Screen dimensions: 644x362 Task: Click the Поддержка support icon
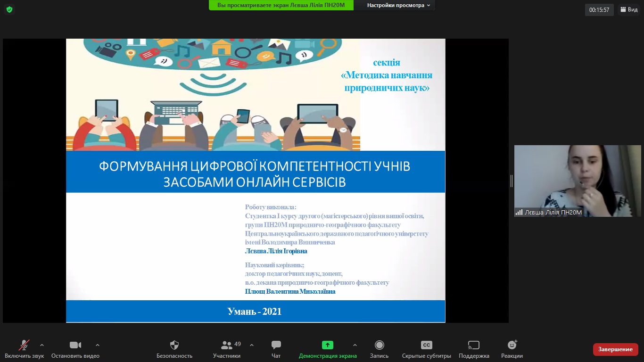point(474,345)
